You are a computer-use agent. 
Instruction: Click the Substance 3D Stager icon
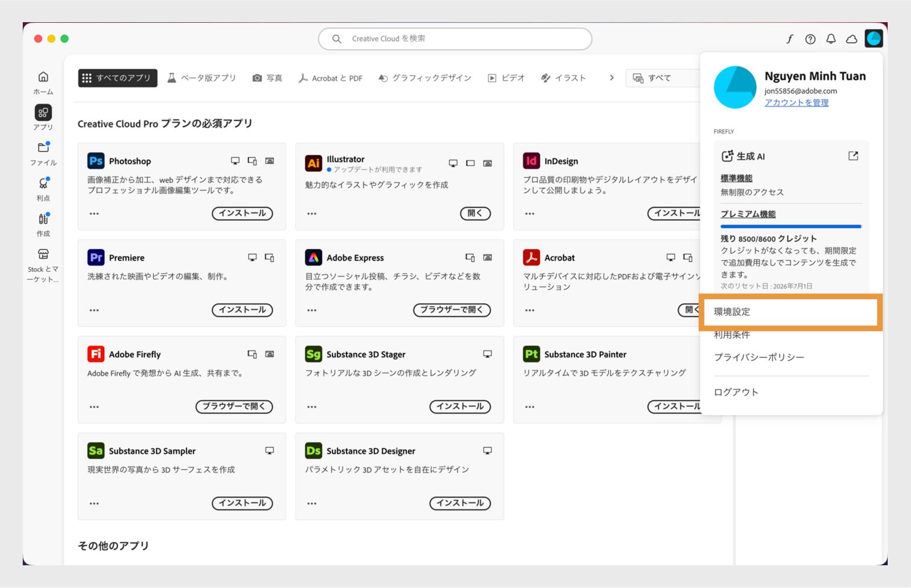tap(314, 354)
